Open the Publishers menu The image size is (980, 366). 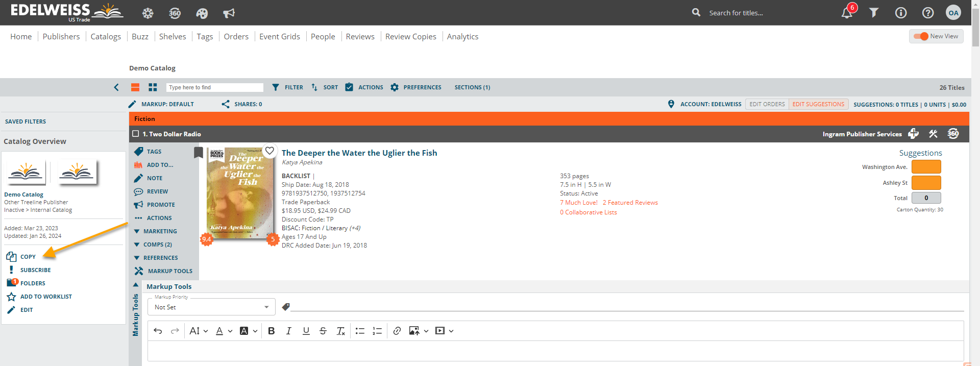click(61, 36)
